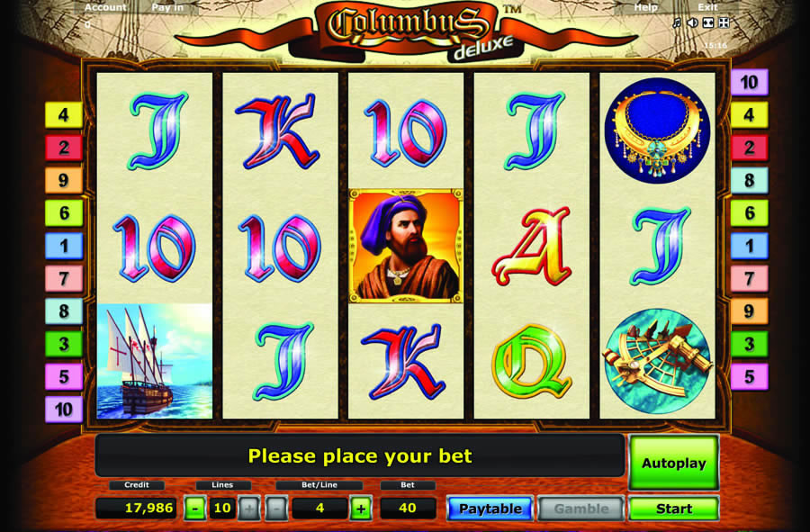Click the Pay in option
Screen dimensions: 810x532
tap(167, 7)
